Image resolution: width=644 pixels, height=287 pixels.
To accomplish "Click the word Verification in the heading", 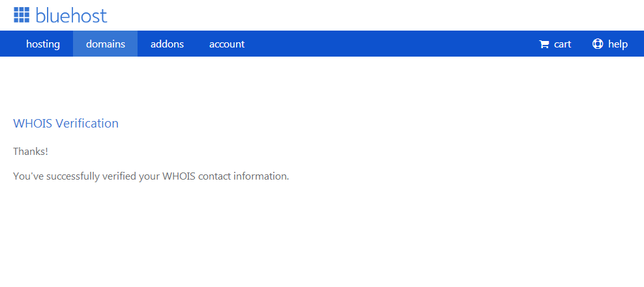I will tap(87, 124).
